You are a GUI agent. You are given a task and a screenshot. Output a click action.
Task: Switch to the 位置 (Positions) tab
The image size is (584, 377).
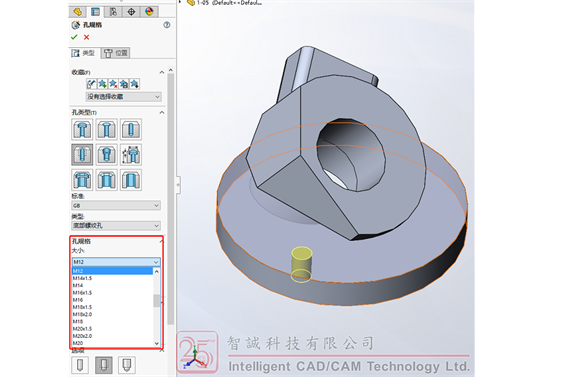coord(115,53)
